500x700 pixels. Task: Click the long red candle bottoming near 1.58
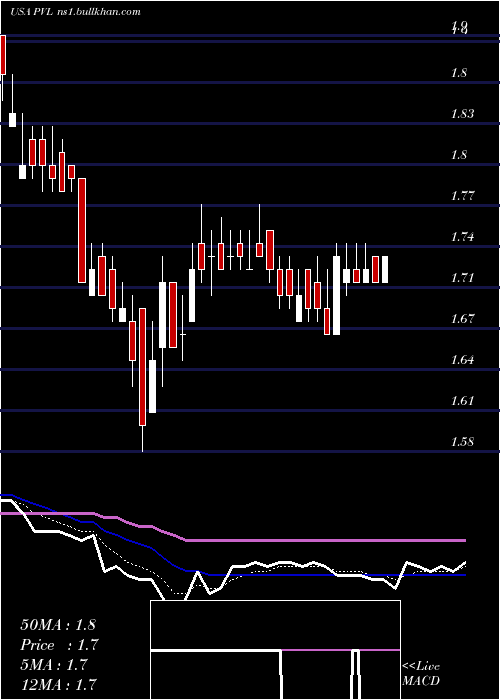point(142,367)
